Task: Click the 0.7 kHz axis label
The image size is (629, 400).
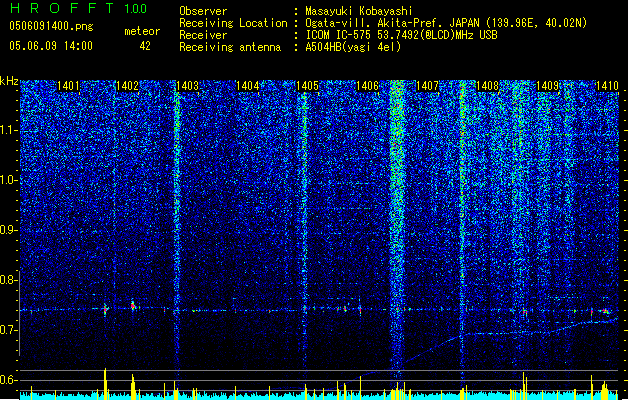Action: click(x=9, y=330)
